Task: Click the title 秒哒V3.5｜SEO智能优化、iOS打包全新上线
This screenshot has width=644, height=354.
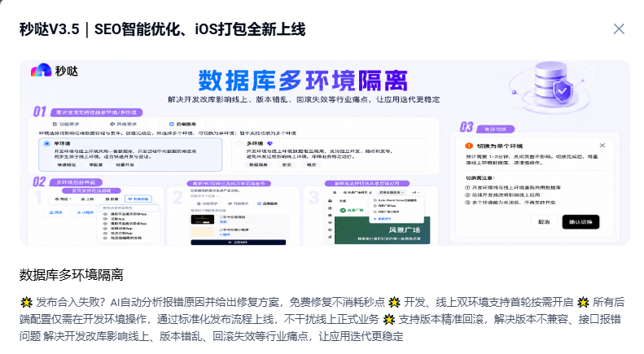Action: (x=162, y=29)
